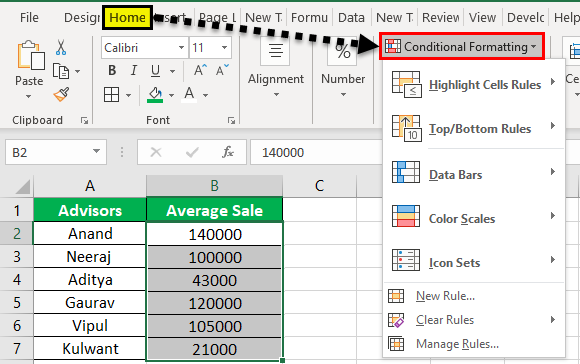Select cell containing Vipul

[x=90, y=326]
